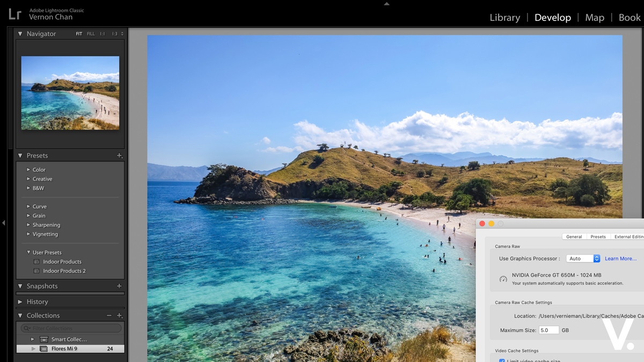
Task: Set navigator zoom to FIT
Action: tap(79, 34)
